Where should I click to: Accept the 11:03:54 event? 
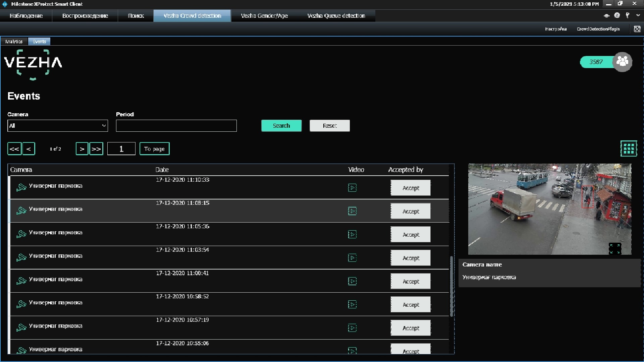coord(411,258)
